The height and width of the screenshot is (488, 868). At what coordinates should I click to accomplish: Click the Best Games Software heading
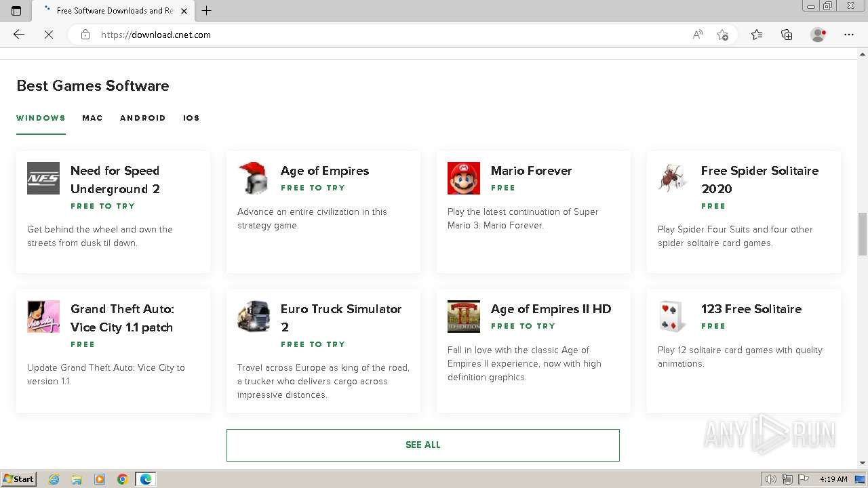[x=93, y=86]
